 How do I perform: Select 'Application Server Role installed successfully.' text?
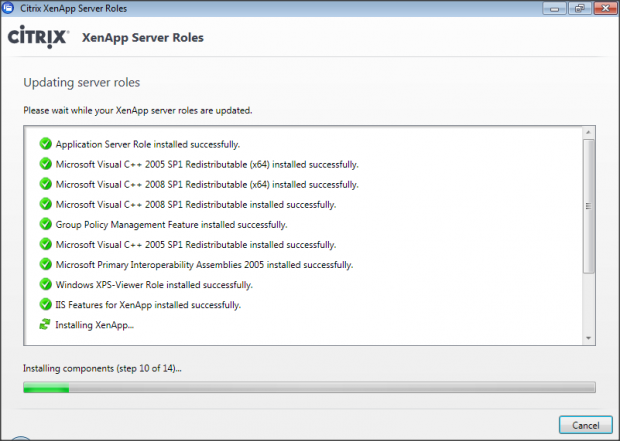[147, 144]
